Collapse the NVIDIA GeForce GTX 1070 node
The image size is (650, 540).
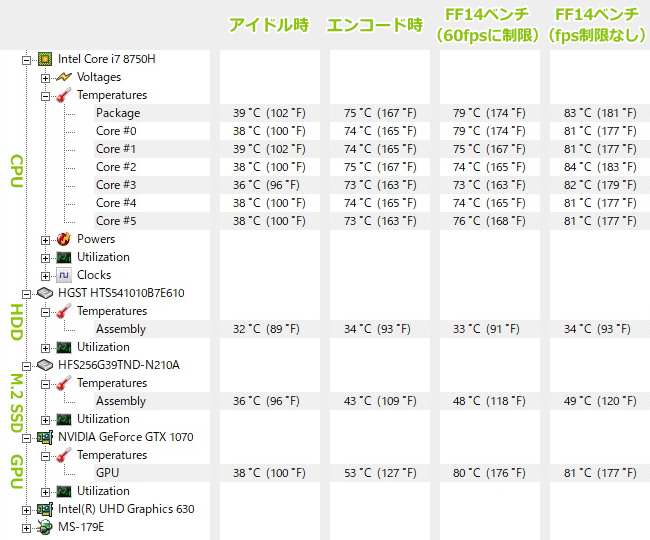coord(26,438)
